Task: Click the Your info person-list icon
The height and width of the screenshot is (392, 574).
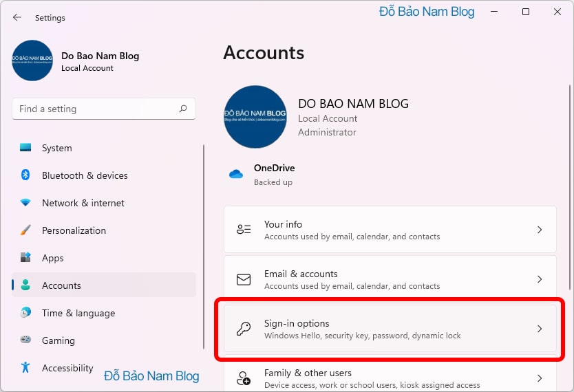Action: click(244, 229)
